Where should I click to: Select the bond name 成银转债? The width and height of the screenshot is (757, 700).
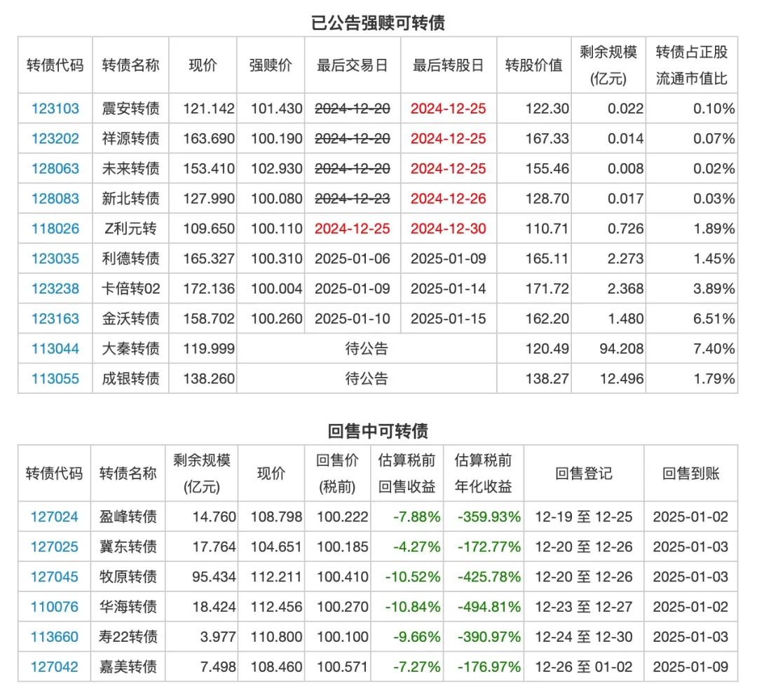coord(130,378)
